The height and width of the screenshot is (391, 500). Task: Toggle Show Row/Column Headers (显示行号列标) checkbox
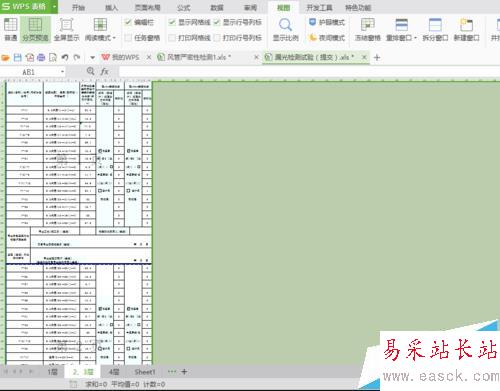[217, 22]
